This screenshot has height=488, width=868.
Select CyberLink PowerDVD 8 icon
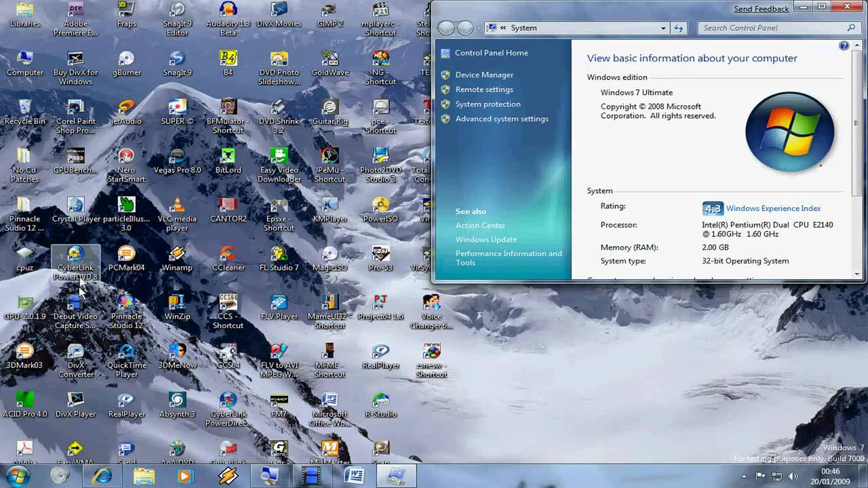click(75, 263)
